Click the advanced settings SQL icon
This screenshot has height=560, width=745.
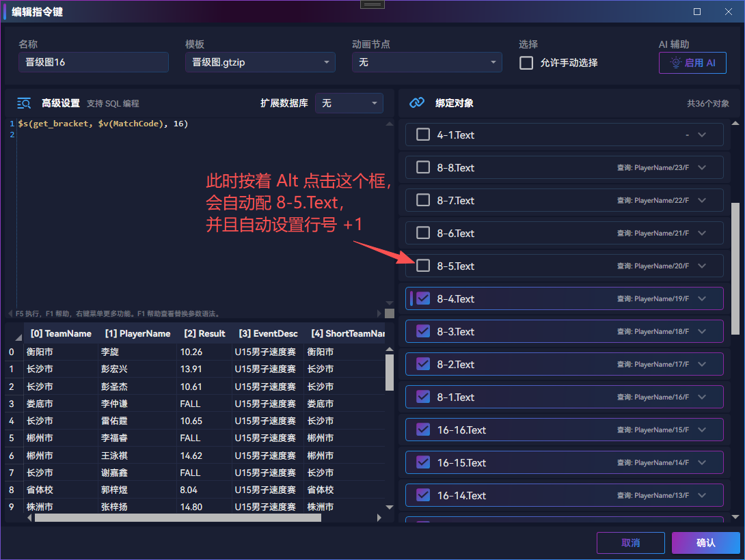[x=24, y=103]
